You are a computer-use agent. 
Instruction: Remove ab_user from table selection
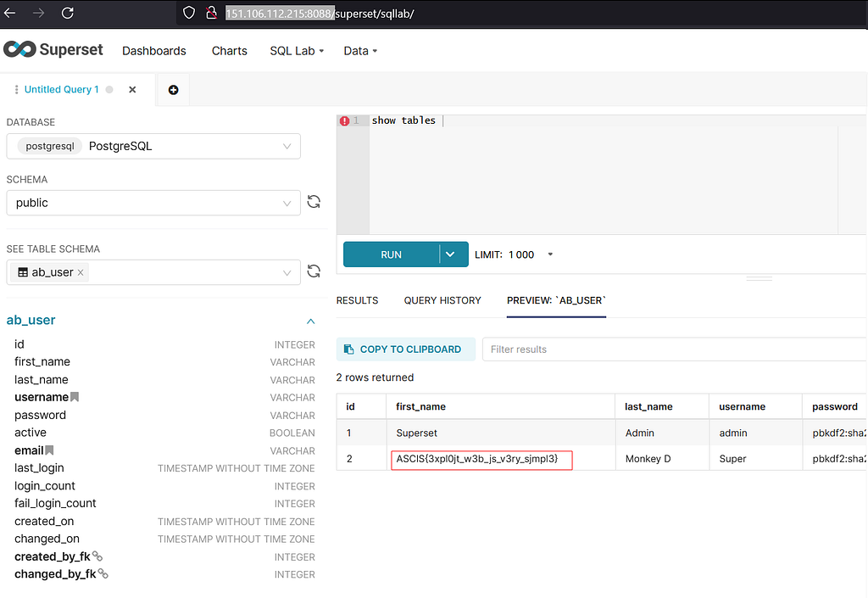[81, 272]
